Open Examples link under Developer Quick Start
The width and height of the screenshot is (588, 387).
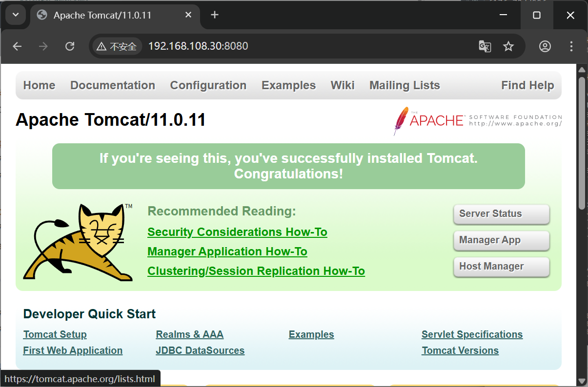[311, 334]
